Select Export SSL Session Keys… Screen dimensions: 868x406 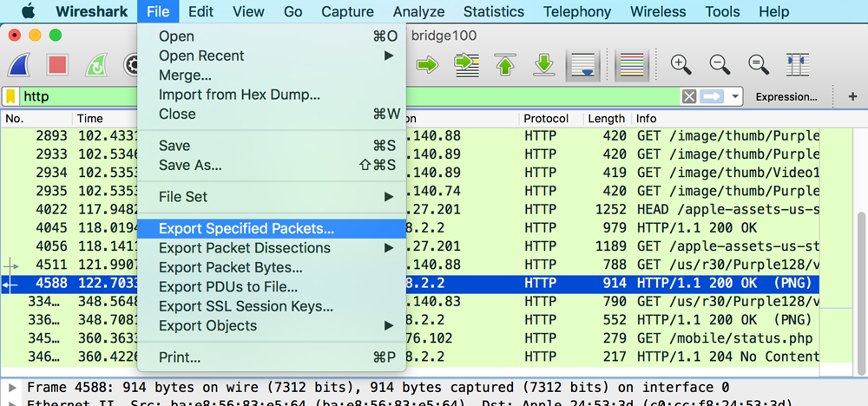click(272, 306)
